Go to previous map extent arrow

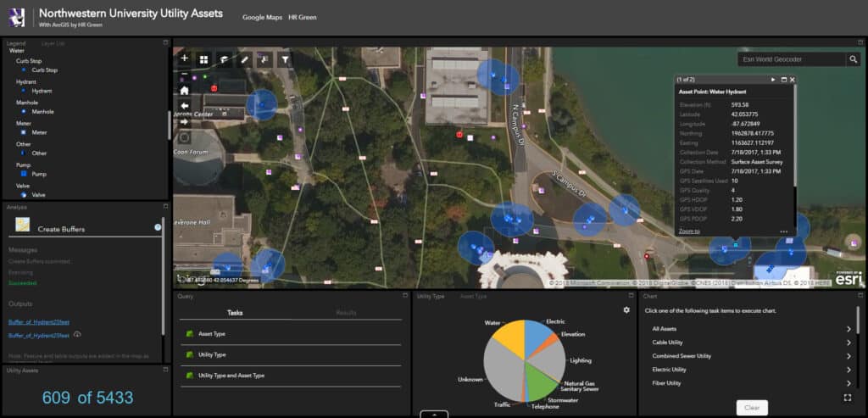point(184,106)
